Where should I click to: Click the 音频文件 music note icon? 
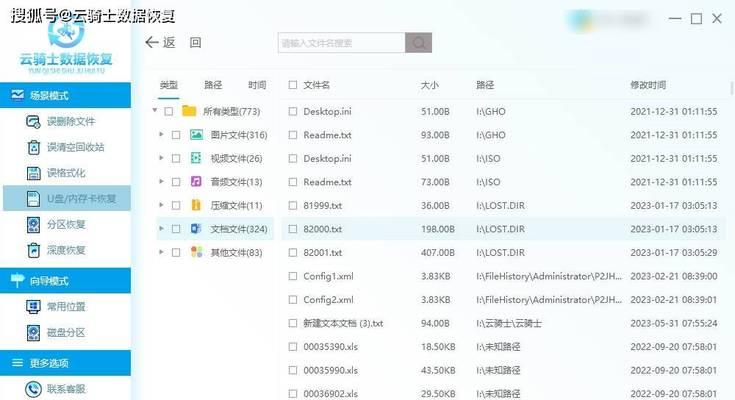point(196,181)
